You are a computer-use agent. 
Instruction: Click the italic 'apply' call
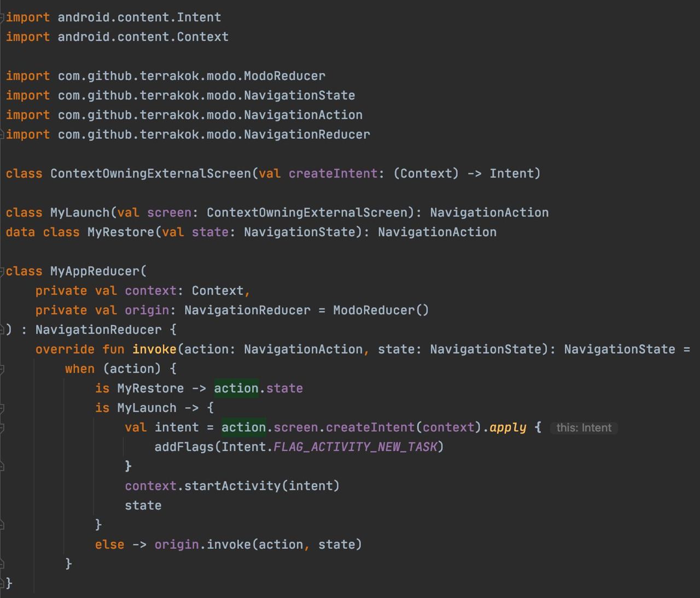(508, 427)
